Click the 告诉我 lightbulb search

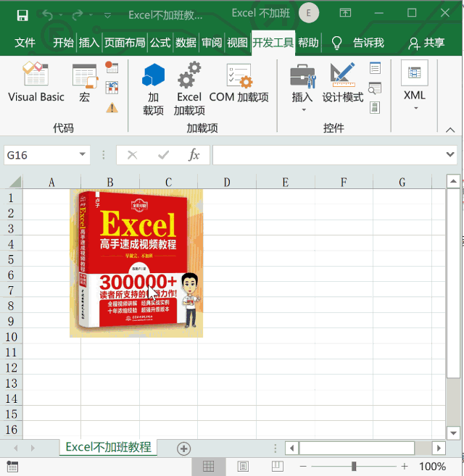[357, 43]
